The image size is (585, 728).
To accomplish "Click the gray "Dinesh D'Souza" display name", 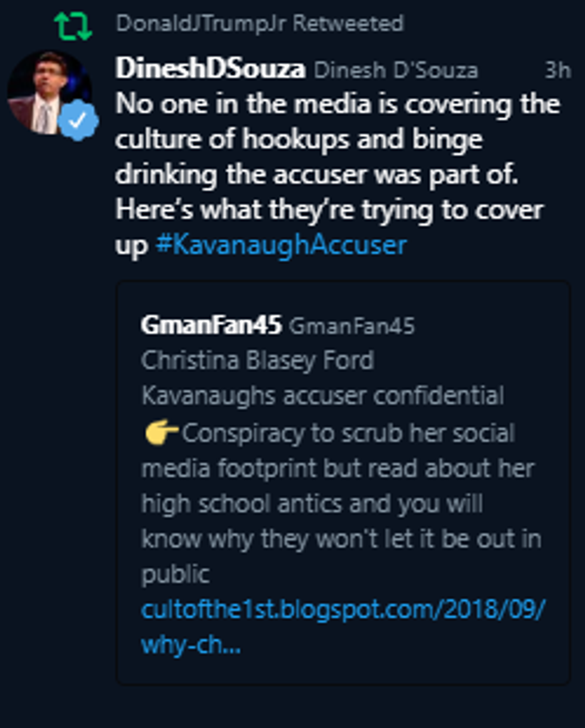I will (396, 70).
